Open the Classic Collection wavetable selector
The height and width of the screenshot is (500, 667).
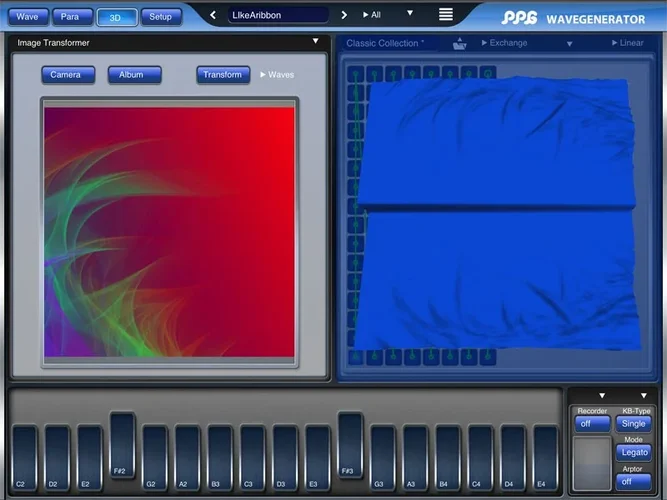click(385, 43)
